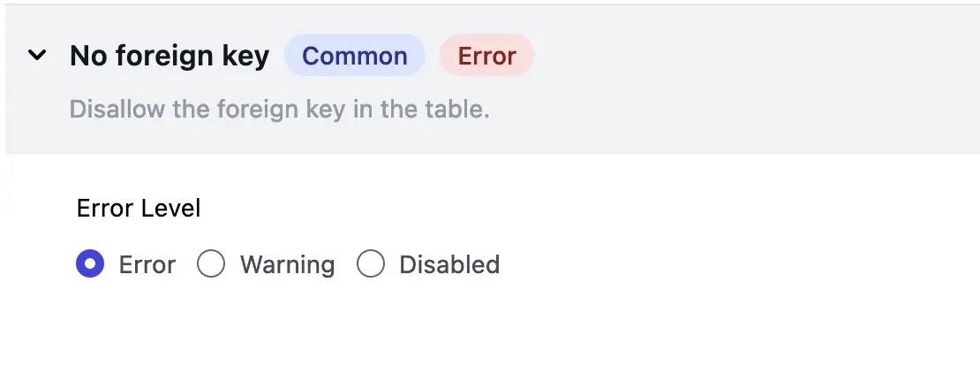
Task: Click the filled blue Error radio circle
Action: point(90,264)
